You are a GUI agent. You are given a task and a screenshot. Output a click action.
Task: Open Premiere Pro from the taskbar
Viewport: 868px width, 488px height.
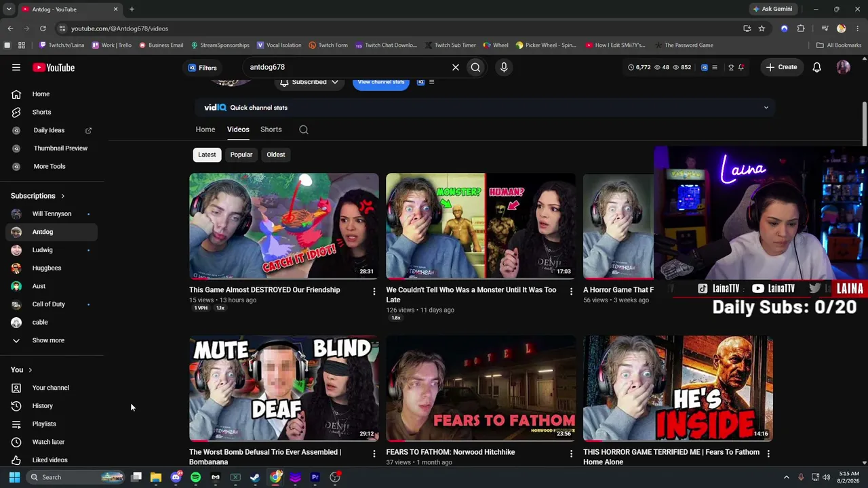tap(315, 477)
